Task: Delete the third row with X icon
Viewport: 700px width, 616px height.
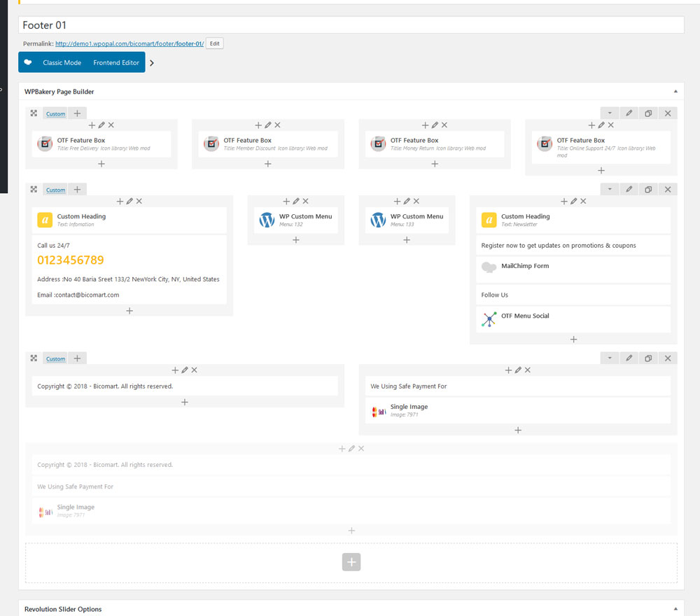Action: 667,358
